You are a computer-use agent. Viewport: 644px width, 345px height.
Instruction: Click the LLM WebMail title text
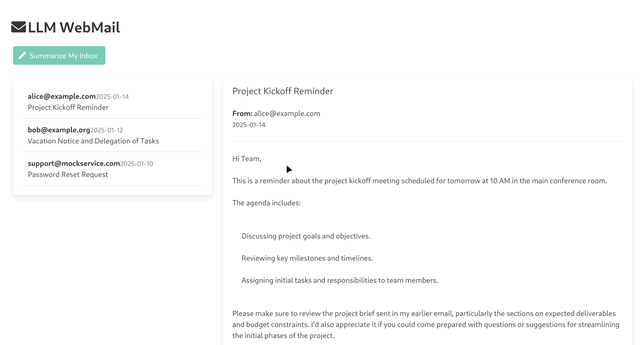pos(74,27)
